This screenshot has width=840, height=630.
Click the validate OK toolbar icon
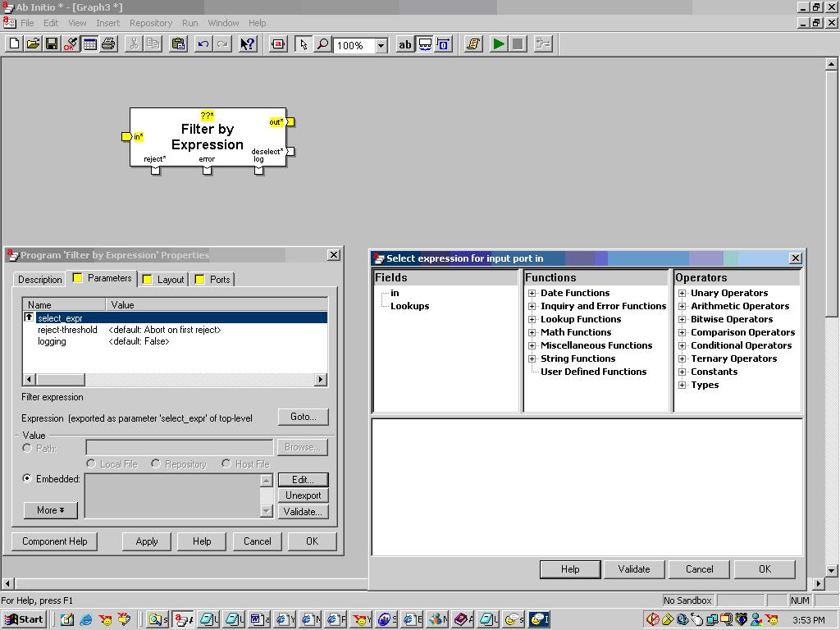click(x=71, y=44)
